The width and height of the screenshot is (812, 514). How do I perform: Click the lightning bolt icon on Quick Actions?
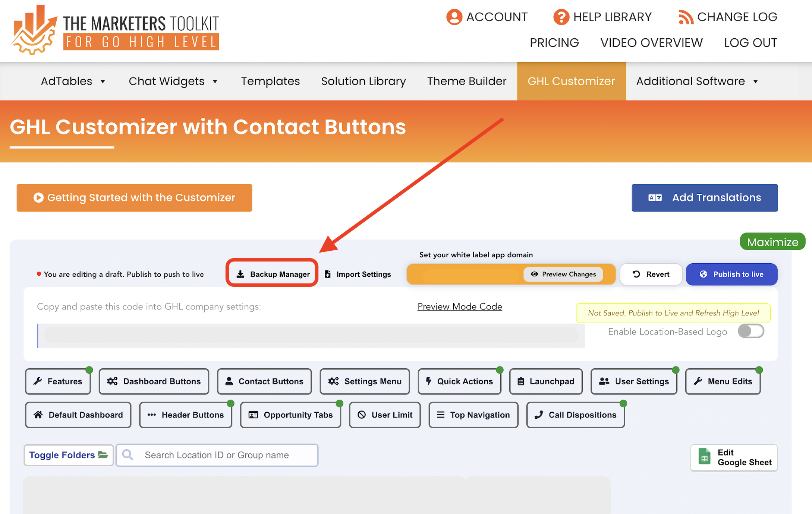[429, 381]
